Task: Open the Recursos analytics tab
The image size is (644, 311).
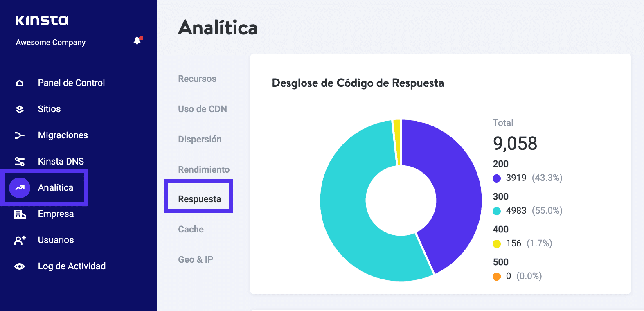Action: pos(197,79)
